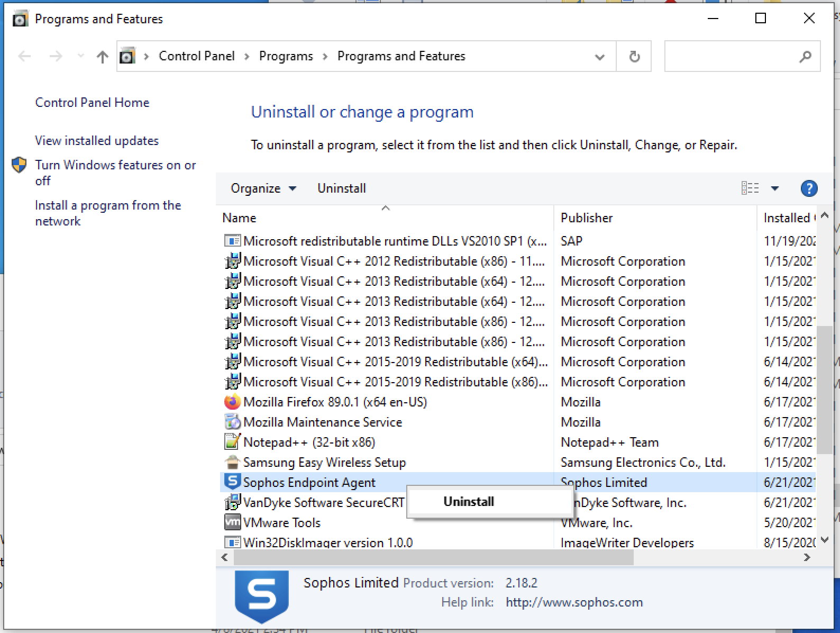
Task: Sort the list by Publisher column
Action: point(655,218)
